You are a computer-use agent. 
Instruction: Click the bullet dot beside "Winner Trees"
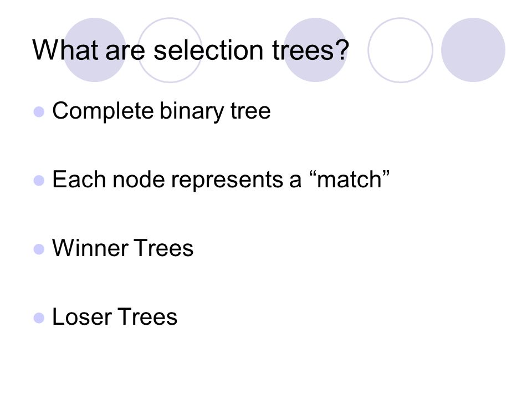pyautogui.click(x=39, y=249)
